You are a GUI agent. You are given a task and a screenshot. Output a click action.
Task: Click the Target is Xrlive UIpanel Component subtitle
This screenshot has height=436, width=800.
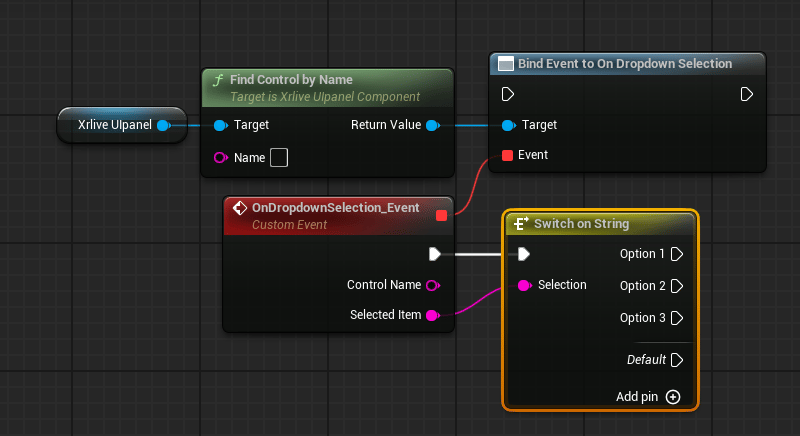pos(325,97)
